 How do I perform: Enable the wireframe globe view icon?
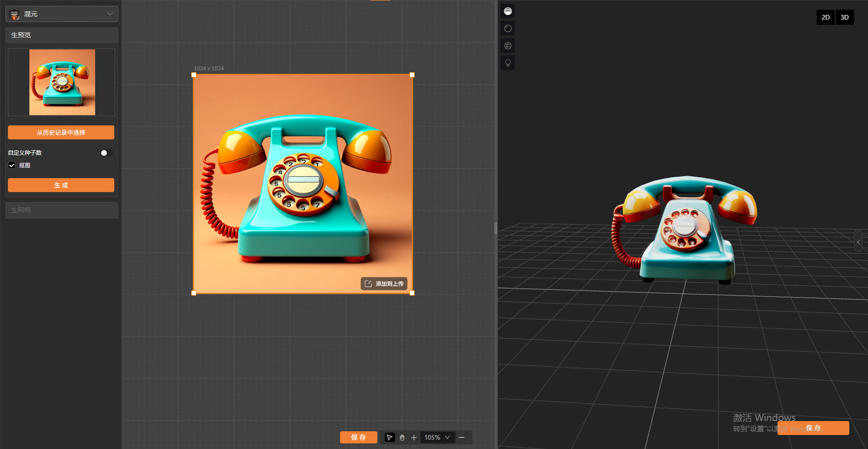(508, 46)
